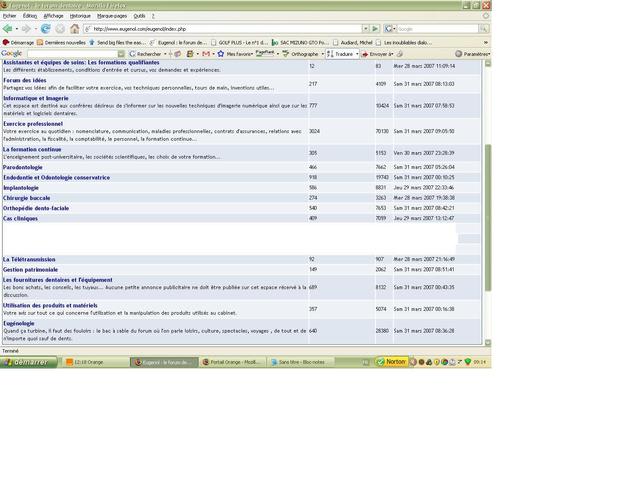Viewport: 640px width, 481px height.
Task: Switch to Sans titre - Bloc-notes taskbar item
Action: (x=301, y=362)
